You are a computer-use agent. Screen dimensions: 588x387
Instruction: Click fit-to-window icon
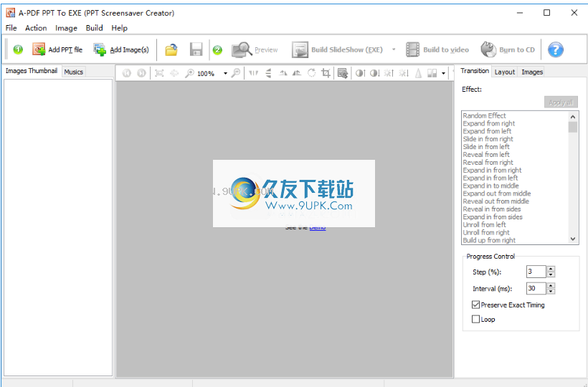(x=159, y=73)
